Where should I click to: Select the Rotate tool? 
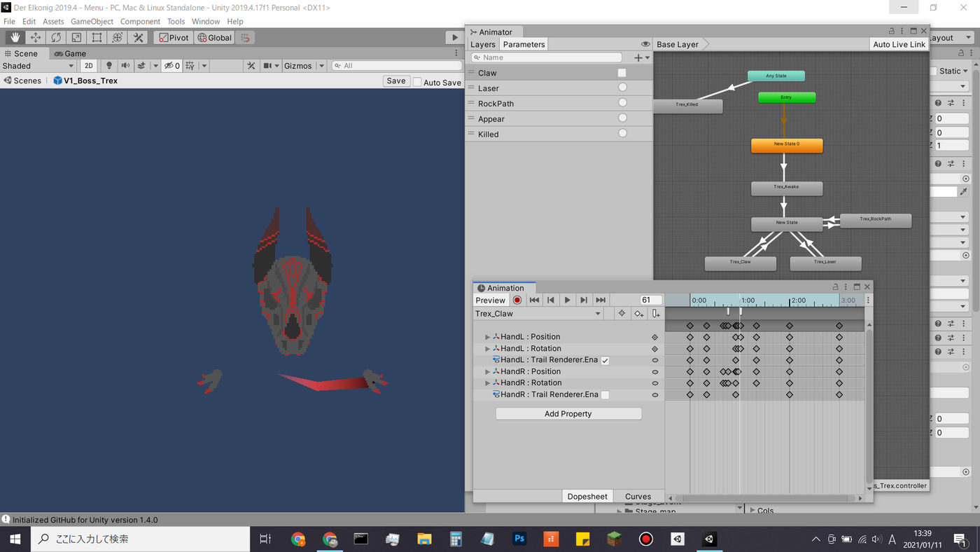[56, 38]
